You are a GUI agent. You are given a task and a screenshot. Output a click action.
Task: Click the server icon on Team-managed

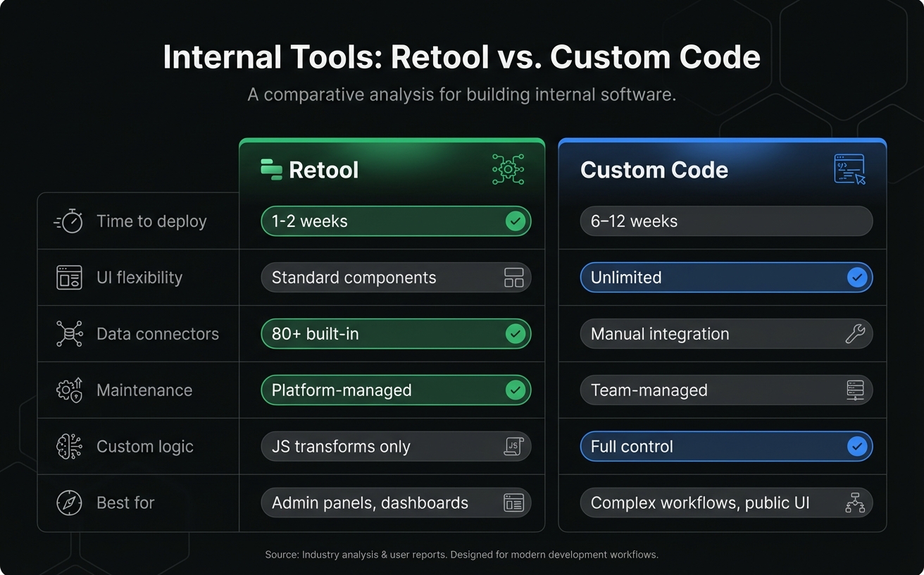click(856, 390)
